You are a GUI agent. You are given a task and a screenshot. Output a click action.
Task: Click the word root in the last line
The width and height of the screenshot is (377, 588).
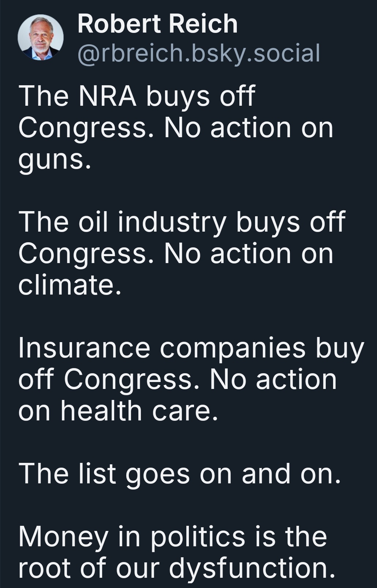[45, 569]
